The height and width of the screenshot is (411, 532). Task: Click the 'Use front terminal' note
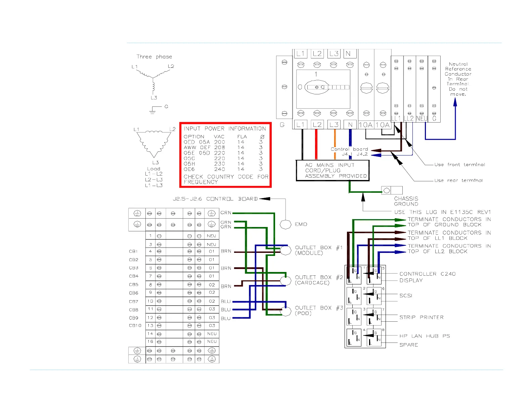pos(460,165)
